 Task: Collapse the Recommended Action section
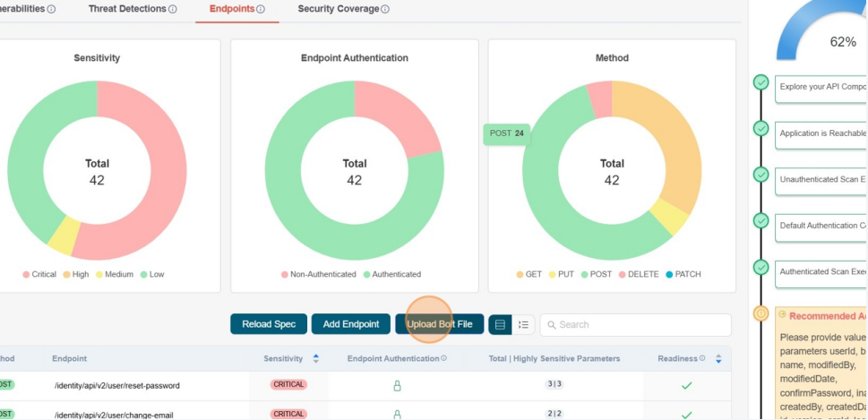click(782, 315)
